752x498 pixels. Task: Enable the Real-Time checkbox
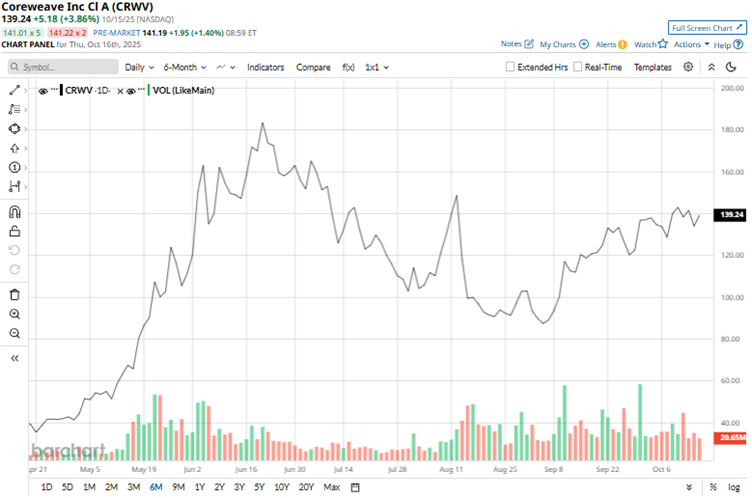pyautogui.click(x=578, y=67)
